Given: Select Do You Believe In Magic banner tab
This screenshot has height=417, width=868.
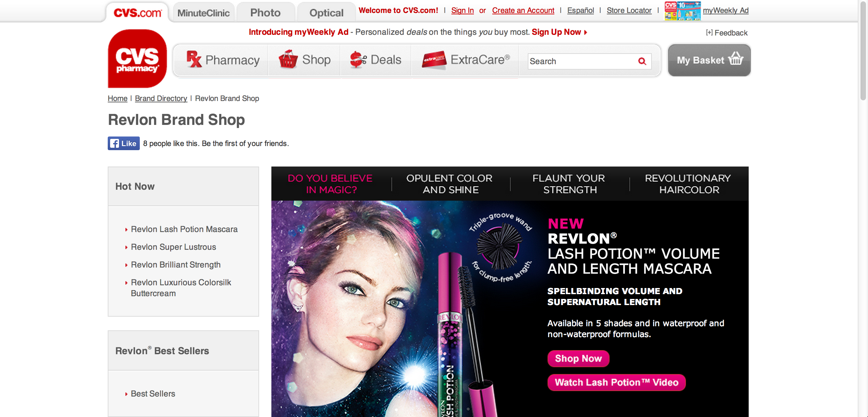Looking at the screenshot, I should 330,184.
